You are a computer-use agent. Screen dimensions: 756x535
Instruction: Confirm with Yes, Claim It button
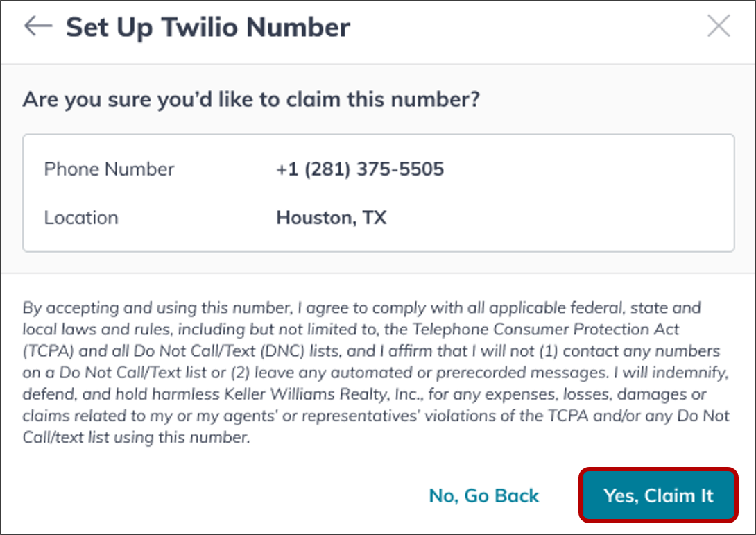(x=658, y=495)
